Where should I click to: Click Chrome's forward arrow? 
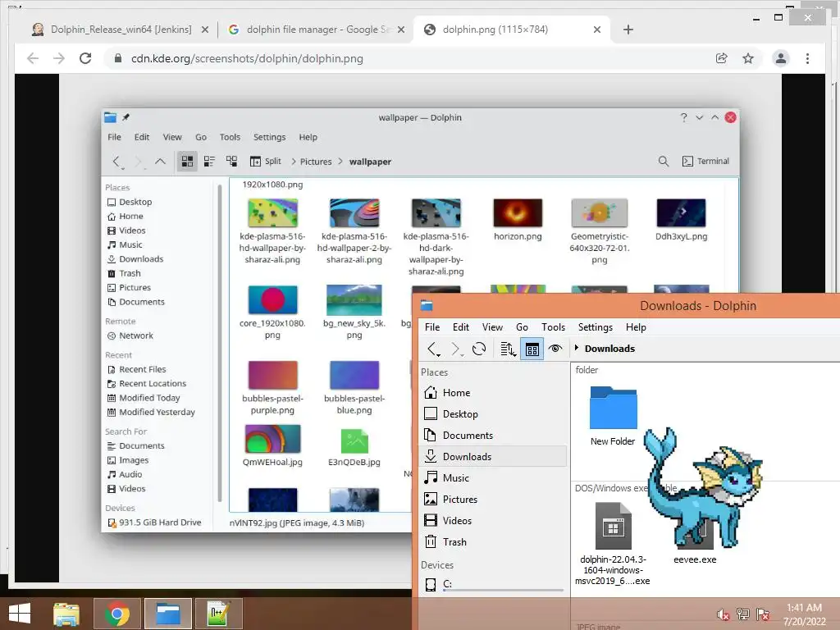pyautogui.click(x=59, y=58)
